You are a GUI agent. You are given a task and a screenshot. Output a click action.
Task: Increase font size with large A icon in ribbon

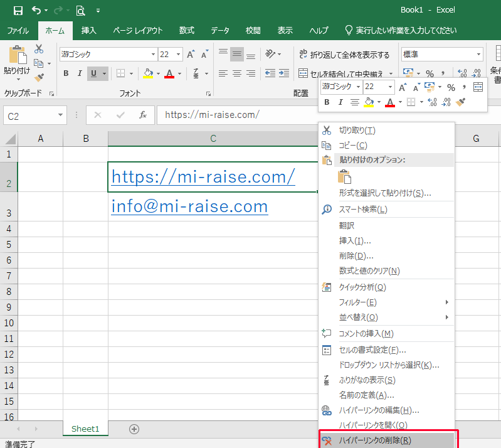coord(191,55)
